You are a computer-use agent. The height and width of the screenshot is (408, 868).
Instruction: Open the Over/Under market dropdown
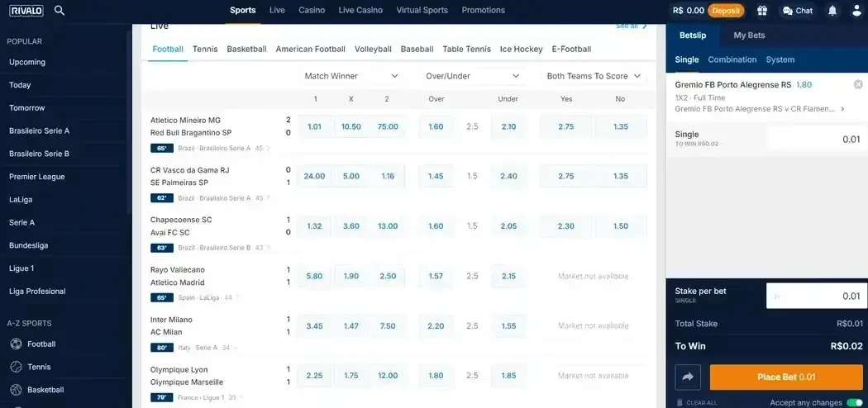pos(473,76)
